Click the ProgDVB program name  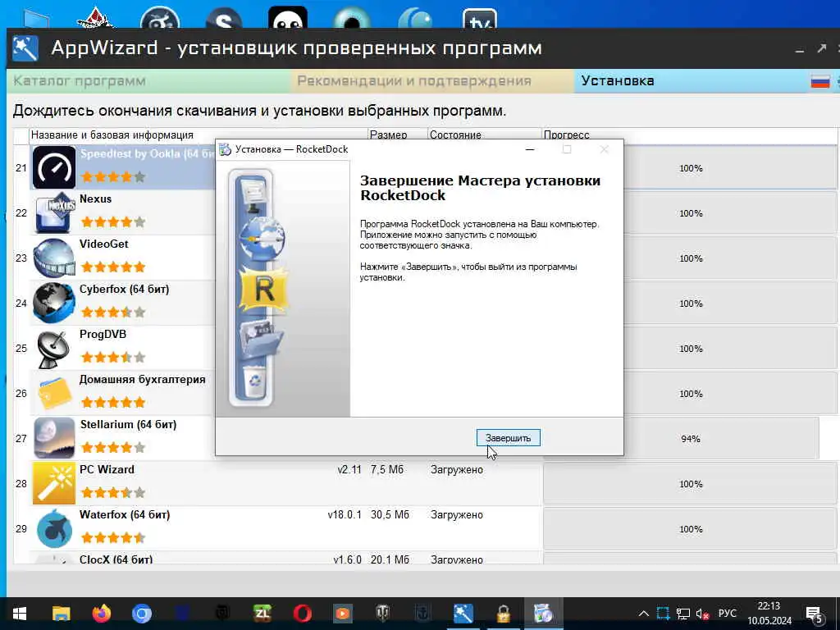[x=103, y=335]
